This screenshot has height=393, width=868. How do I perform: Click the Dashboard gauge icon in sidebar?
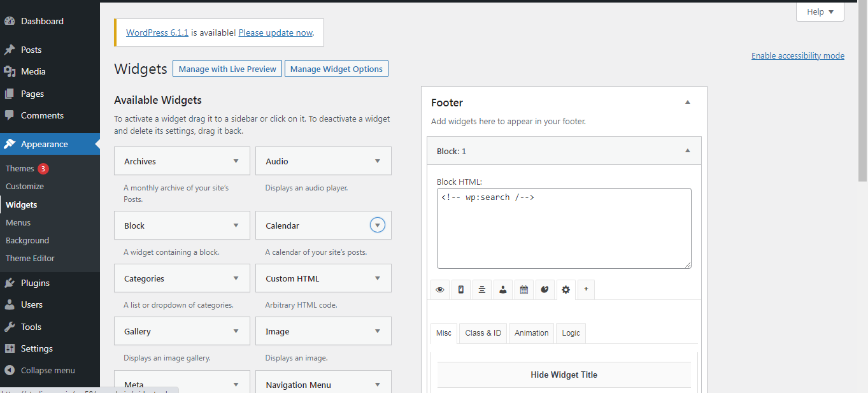pos(10,21)
